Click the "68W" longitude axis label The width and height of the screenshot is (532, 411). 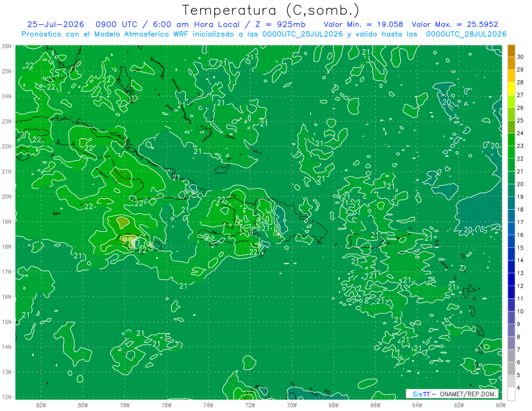pos(334,405)
